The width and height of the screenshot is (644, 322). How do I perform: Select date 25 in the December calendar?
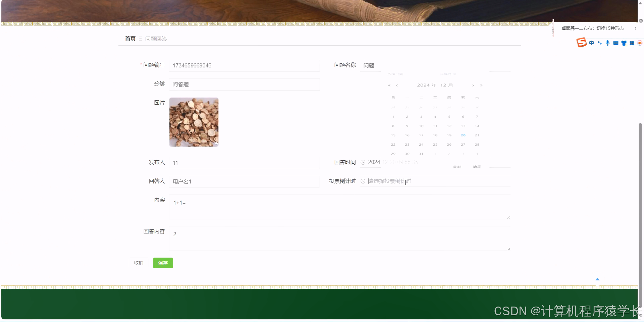coord(435,144)
